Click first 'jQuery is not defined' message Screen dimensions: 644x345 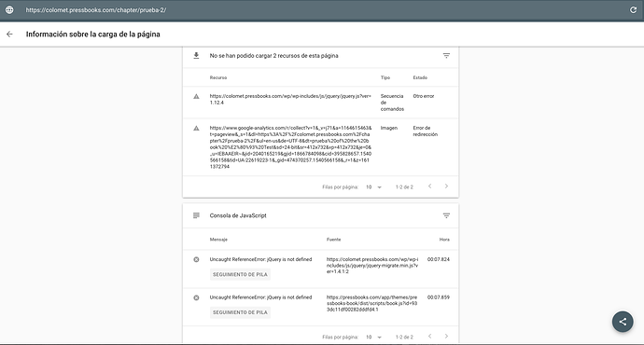260,259
